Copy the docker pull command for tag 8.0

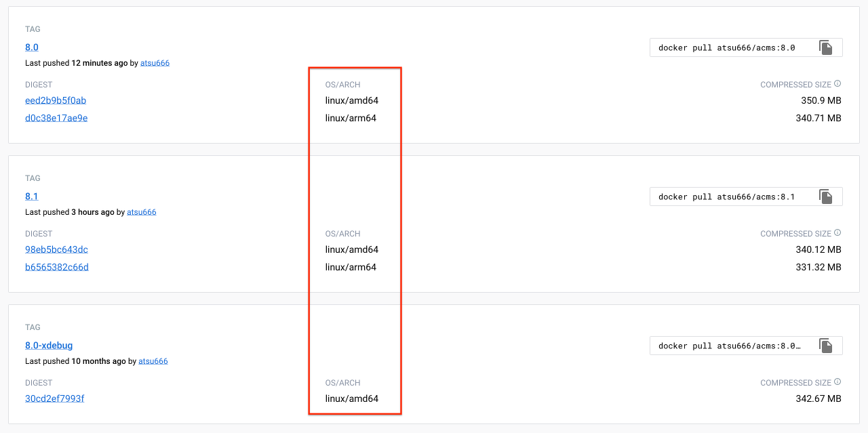click(x=825, y=47)
